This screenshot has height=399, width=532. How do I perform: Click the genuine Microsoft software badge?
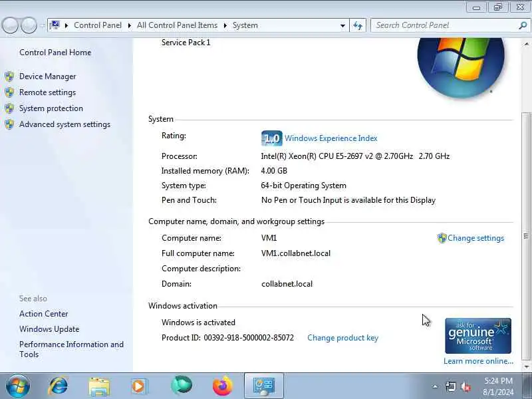point(478,336)
